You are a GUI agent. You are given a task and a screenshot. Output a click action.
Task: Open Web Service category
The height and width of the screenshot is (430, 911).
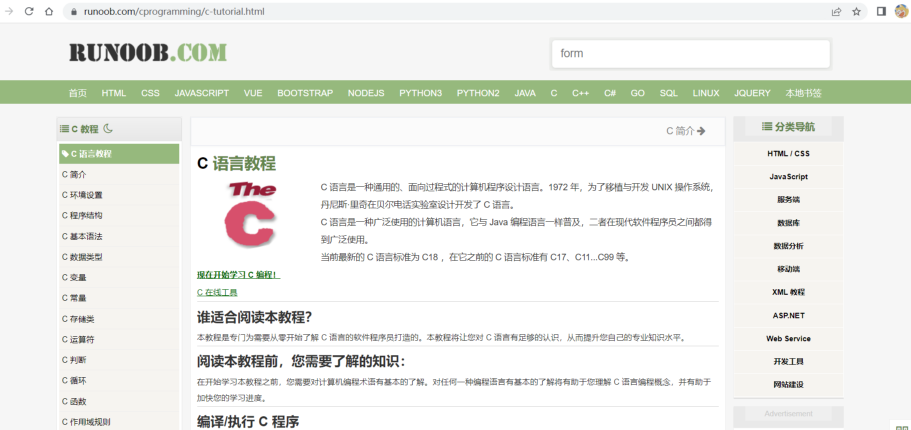tap(788, 338)
